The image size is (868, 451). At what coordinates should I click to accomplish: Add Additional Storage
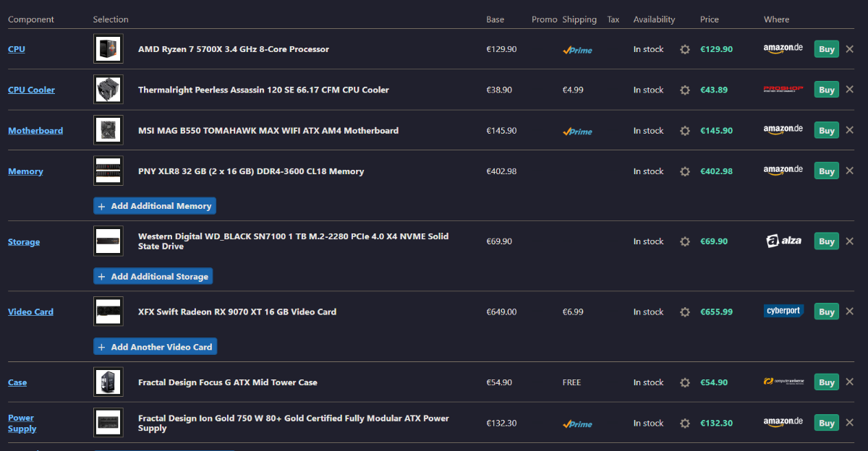pos(153,277)
